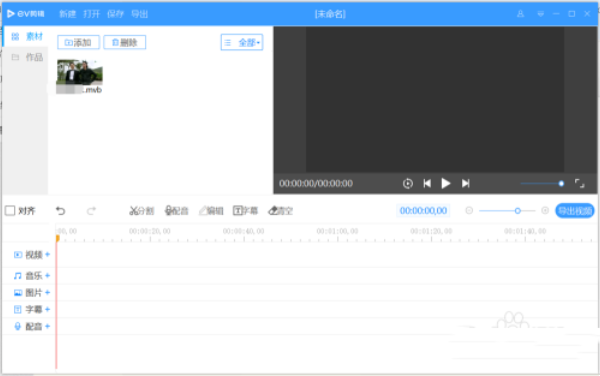Image resolution: width=600 pixels, height=376 pixels.
Task: Click the 00:01:20,00 ruler mark
Action: [x=431, y=231]
